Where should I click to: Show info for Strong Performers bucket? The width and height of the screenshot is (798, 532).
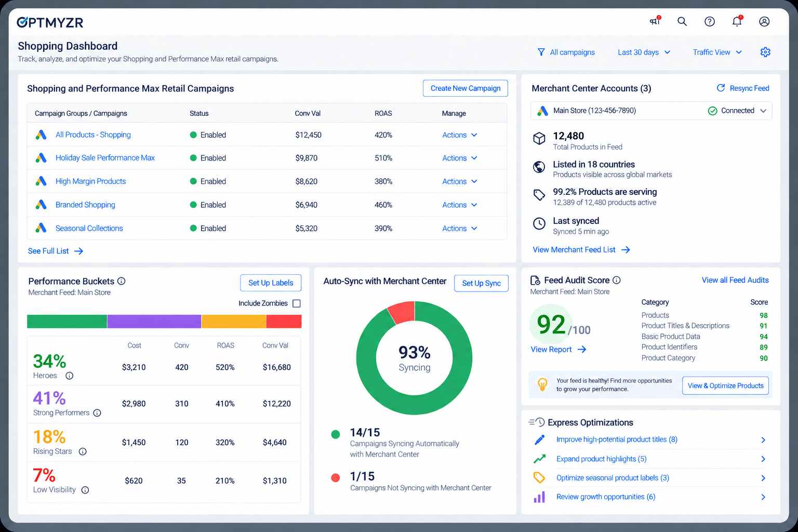[97, 413]
